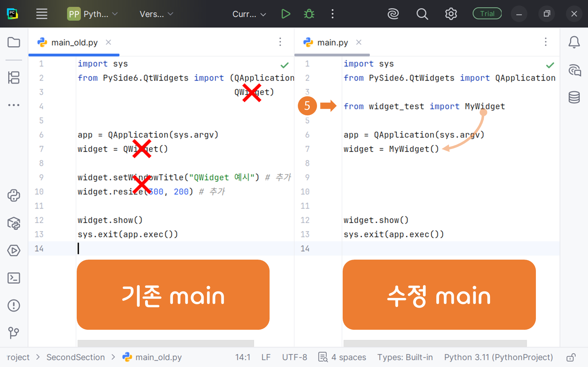
Task: Change the 4 spaces indent setting
Action: [342, 357]
